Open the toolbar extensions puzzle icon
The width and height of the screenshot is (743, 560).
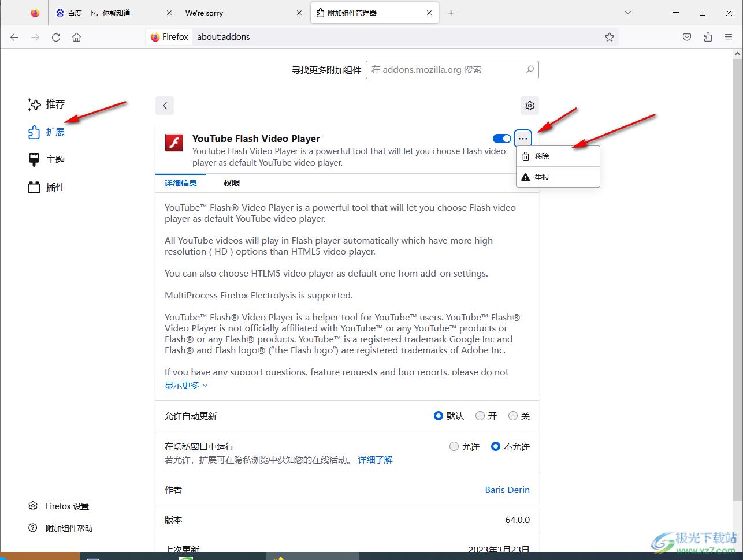(x=708, y=37)
